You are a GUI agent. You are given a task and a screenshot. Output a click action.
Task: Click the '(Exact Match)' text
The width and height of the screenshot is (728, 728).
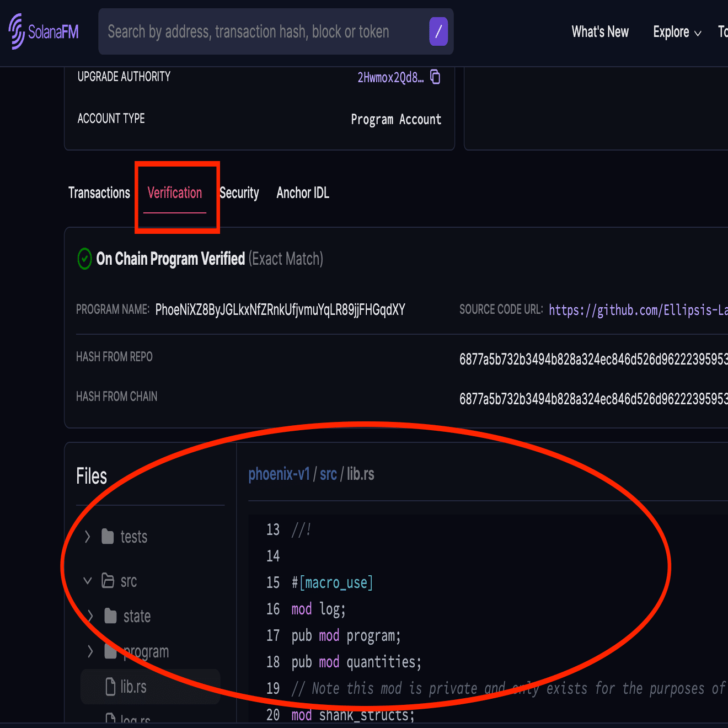click(286, 259)
